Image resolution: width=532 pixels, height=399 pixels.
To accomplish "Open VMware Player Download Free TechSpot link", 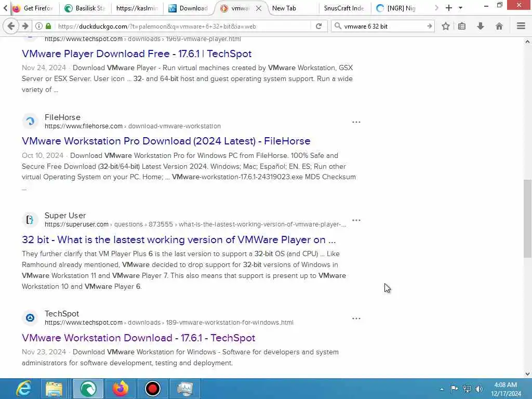I will pos(137,54).
